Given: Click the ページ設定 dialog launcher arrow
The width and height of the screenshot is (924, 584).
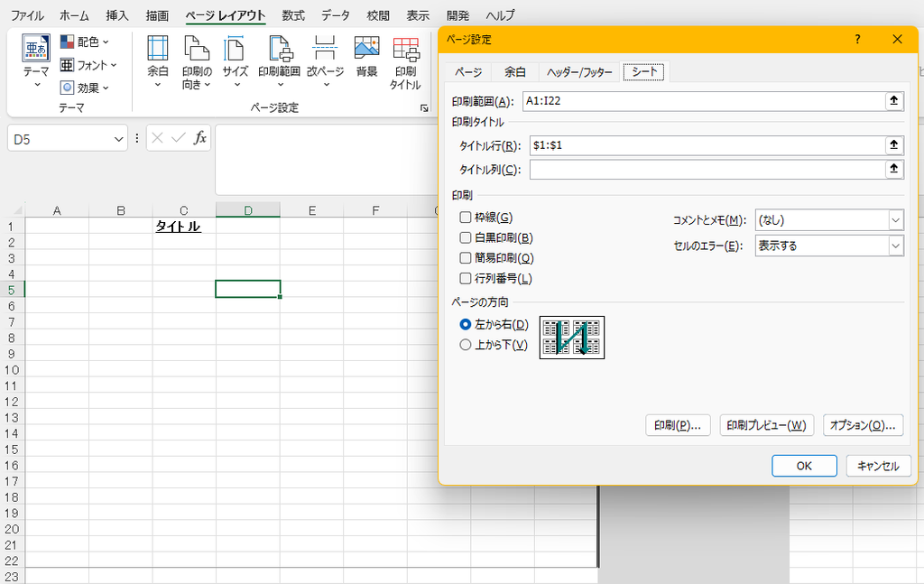Looking at the screenshot, I should (x=424, y=107).
